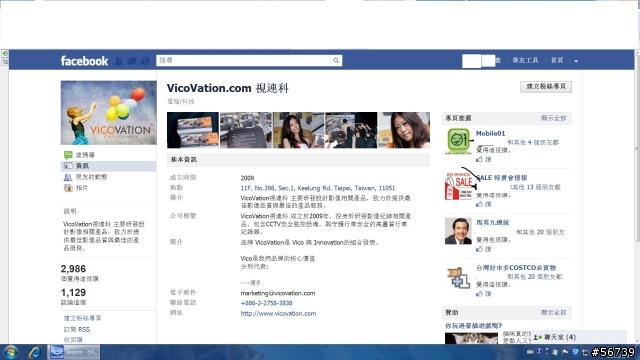Click the +886-2-2758-3838 phone link
This screenshot has width=640, height=360.
click(266, 303)
